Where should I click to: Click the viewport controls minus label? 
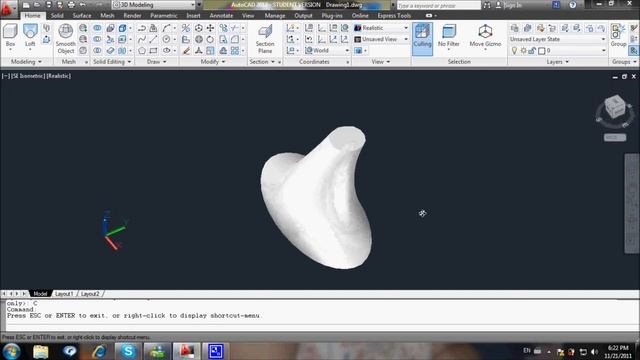click(6, 76)
